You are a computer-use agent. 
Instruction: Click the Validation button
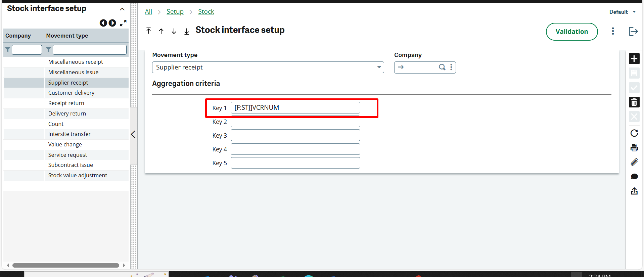click(x=571, y=32)
